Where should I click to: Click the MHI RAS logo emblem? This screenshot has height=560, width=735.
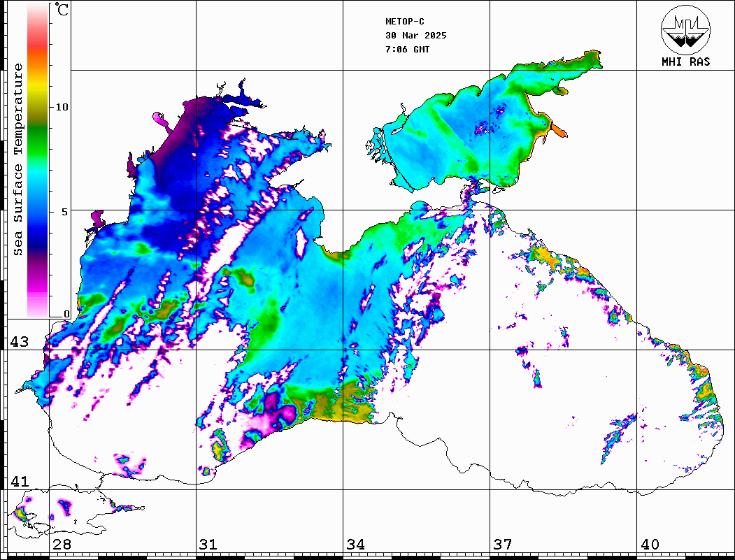point(685,29)
